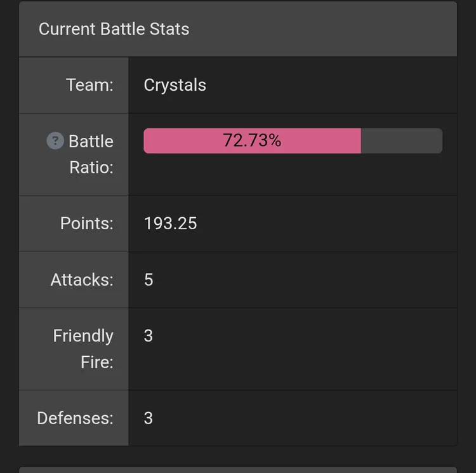The width and height of the screenshot is (476, 473).
Task: Click the Defenses value 3
Action: 148,418
